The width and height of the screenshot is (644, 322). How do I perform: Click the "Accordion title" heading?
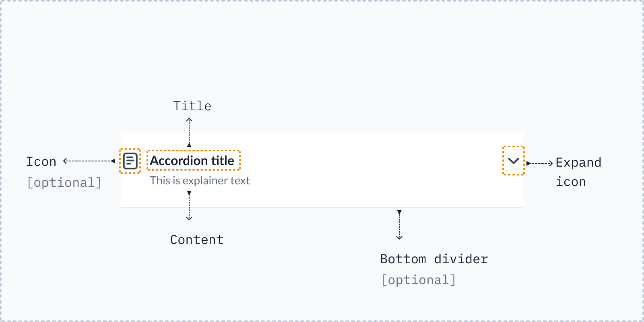coord(192,161)
